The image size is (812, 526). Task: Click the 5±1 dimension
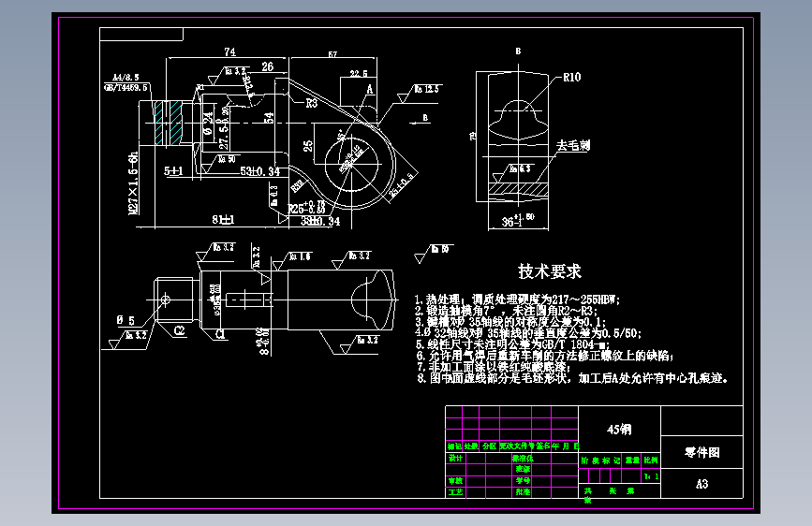(173, 171)
